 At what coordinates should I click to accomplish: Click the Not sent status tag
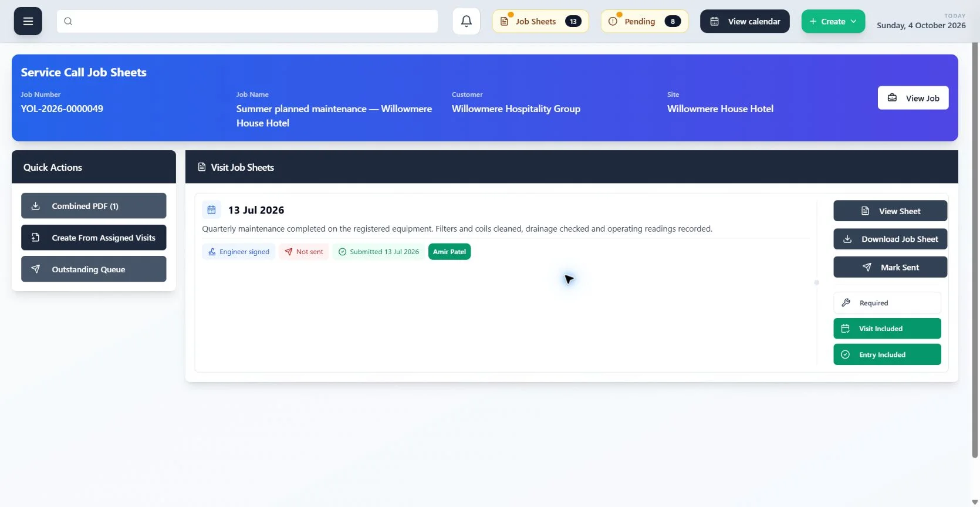pyautogui.click(x=304, y=252)
